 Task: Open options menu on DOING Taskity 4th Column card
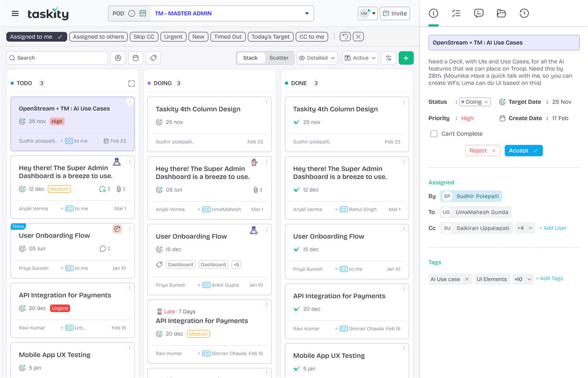click(x=267, y=102)
